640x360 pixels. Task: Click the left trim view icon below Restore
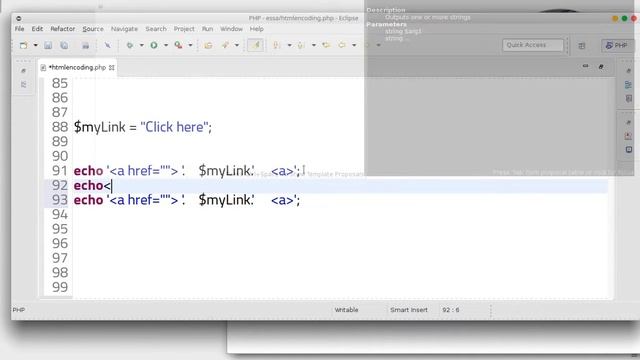pyautogui.click(x=24, y=84)
